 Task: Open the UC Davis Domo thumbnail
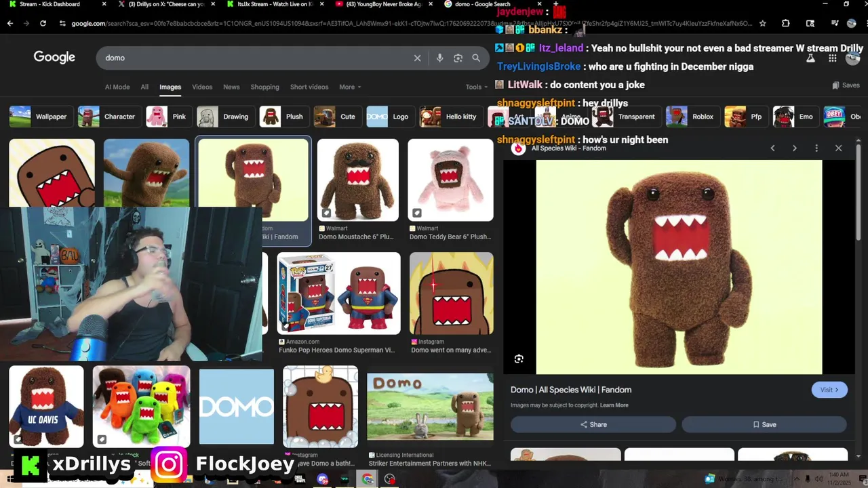tap(46, 407)
